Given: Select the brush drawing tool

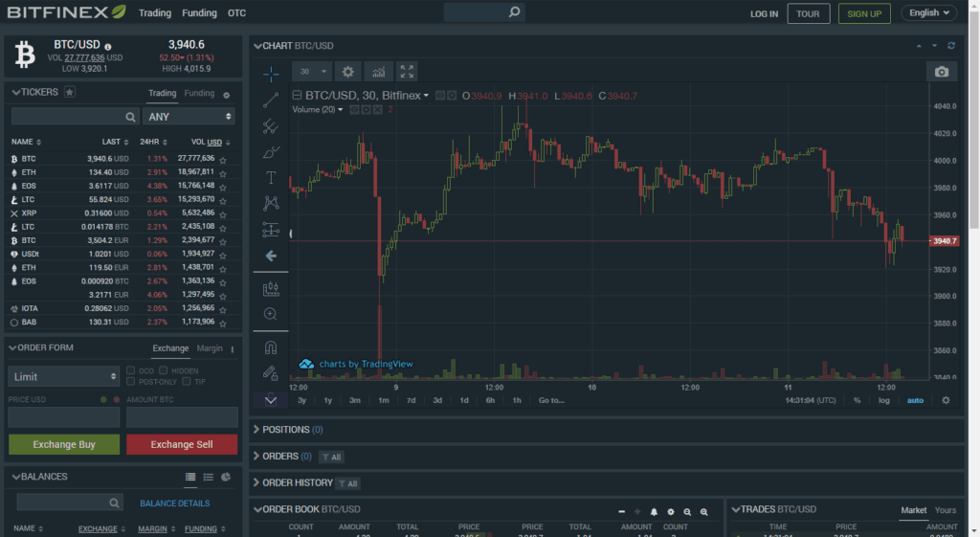Looking at the screenshot, I should click(x=271, y=152).
